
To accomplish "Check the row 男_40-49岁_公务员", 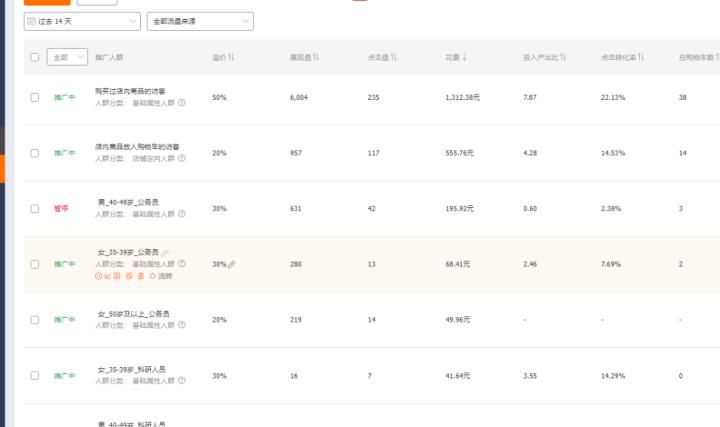I will 35,208.
